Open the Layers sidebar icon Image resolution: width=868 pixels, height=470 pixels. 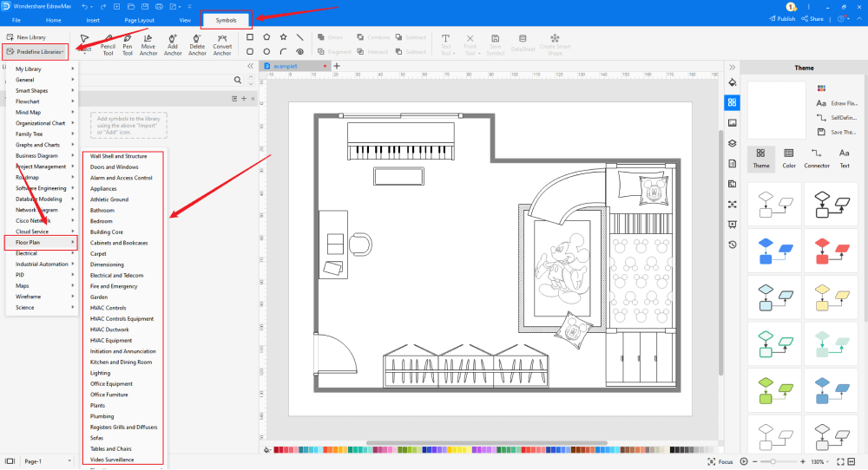(733, 143)
